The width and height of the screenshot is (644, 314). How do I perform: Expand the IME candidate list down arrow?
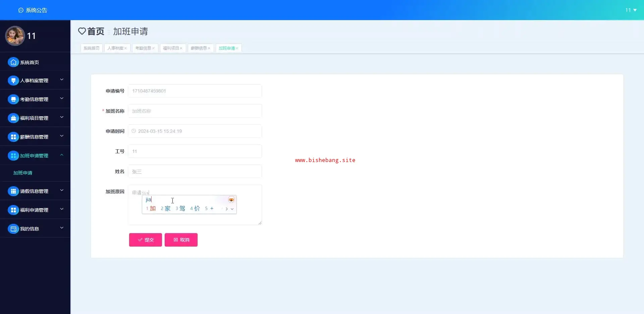(232, 209)
